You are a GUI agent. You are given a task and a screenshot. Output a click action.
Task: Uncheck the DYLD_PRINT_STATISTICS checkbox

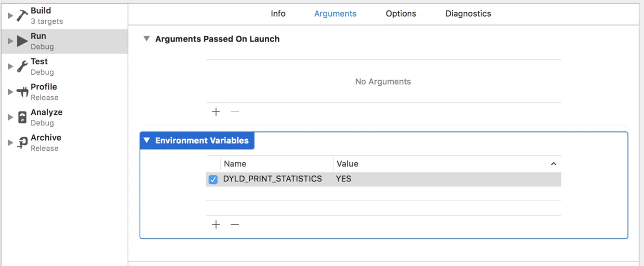213,179
